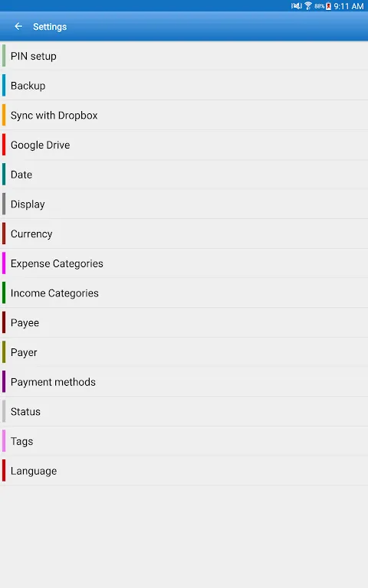Viewport: 368px width, 588px height.
Task: Select Sync with Dropbox
Action: tap(184, 115)
